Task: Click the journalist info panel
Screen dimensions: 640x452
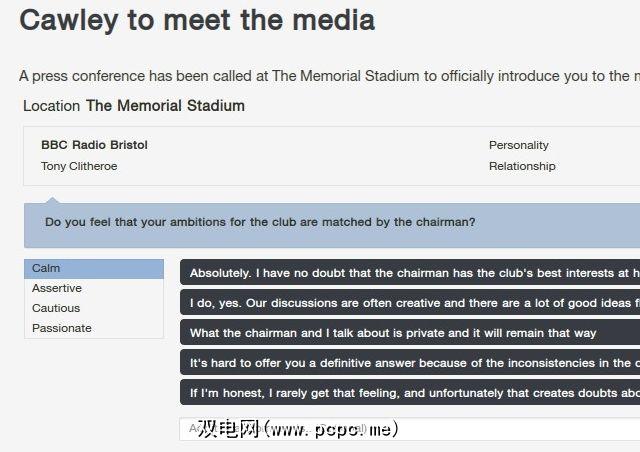Action: click(300, 156)
